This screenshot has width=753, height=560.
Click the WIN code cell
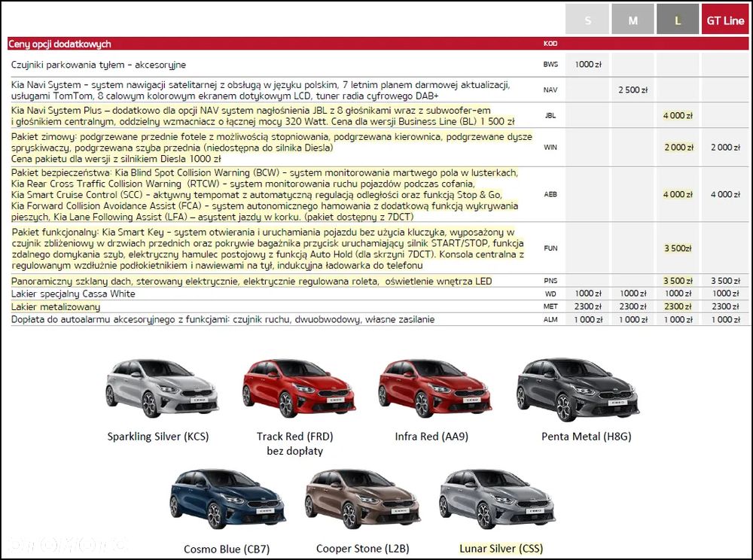click(550, 148)
